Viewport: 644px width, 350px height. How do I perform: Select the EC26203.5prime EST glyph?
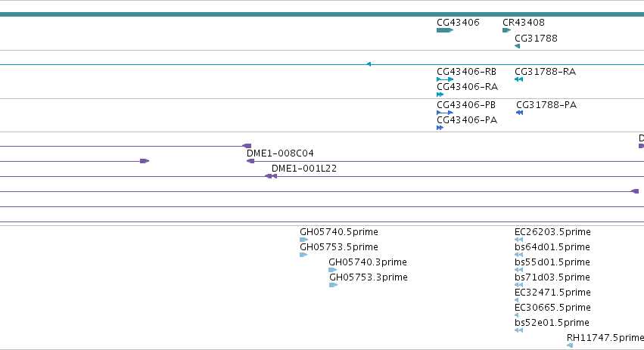click(518, 240)
